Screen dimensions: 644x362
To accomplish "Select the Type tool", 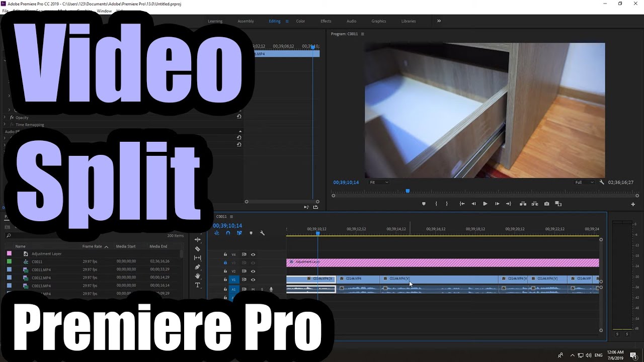I will [x=198, y=285].
